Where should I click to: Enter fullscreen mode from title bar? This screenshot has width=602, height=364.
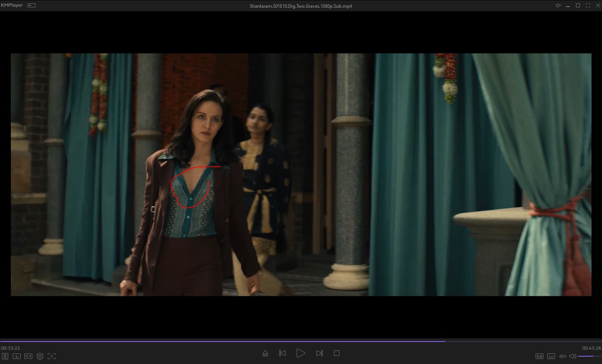point(588,5)
